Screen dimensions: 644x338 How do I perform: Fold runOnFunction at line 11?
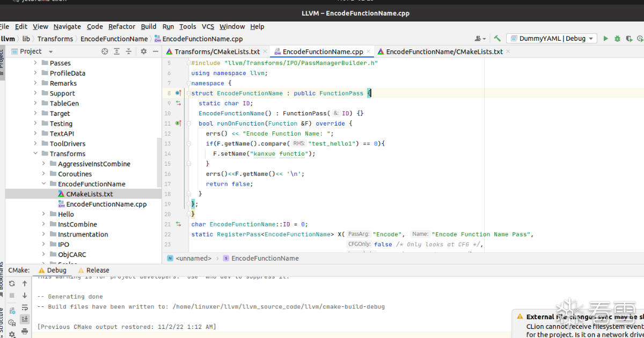pos(189,123)
